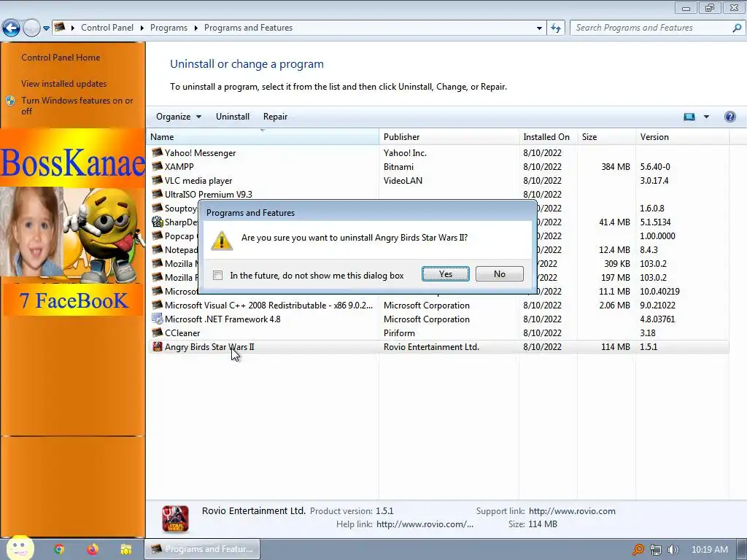
Task: Select the Yahoo! Messenger entry
Action: [438, 153]
